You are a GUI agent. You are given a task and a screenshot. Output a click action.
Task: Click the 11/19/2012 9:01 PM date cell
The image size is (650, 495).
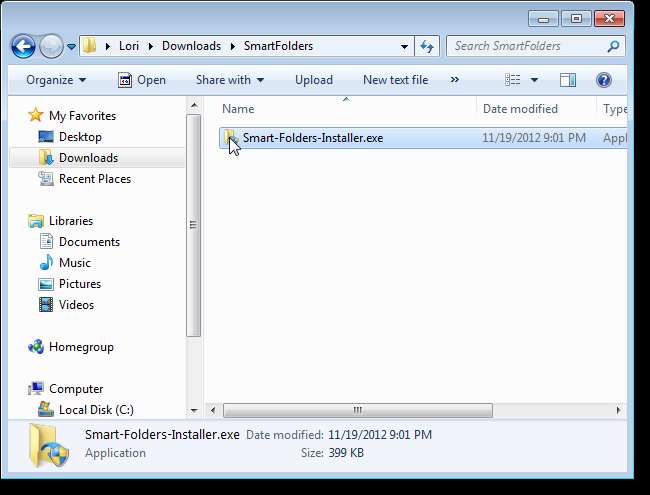[x=534, y=138]
